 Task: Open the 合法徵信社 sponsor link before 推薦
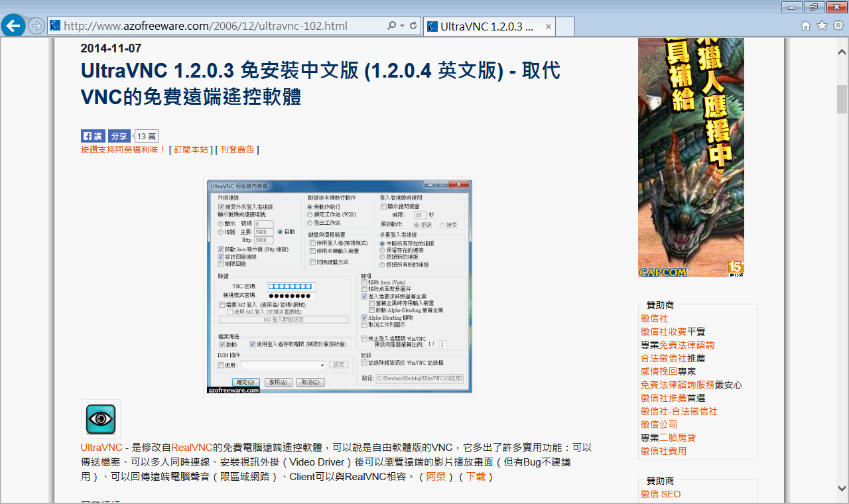coord(664,358)
